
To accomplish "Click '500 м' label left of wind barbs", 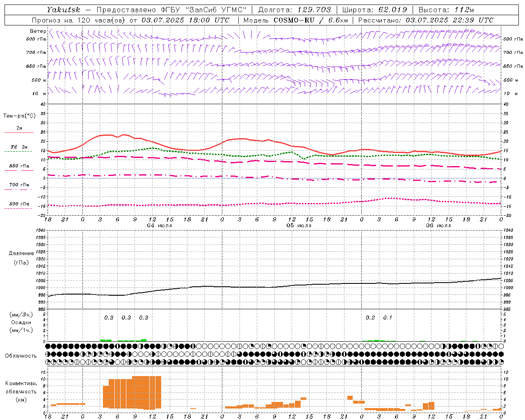I will tap(39, 80).
